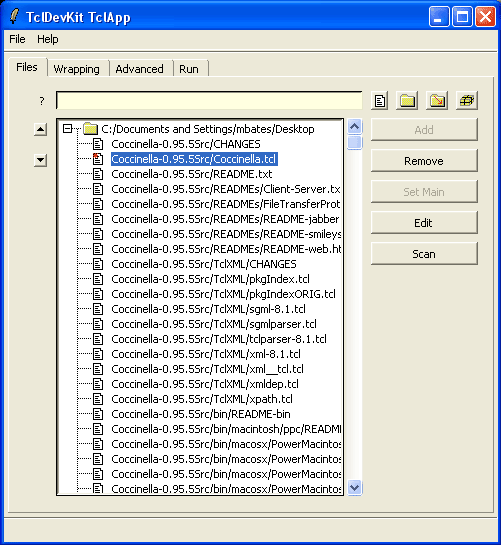Click the file icon beside TclXML/pkgIndex.tcl
501x545 pixels.
click(98, 279)
